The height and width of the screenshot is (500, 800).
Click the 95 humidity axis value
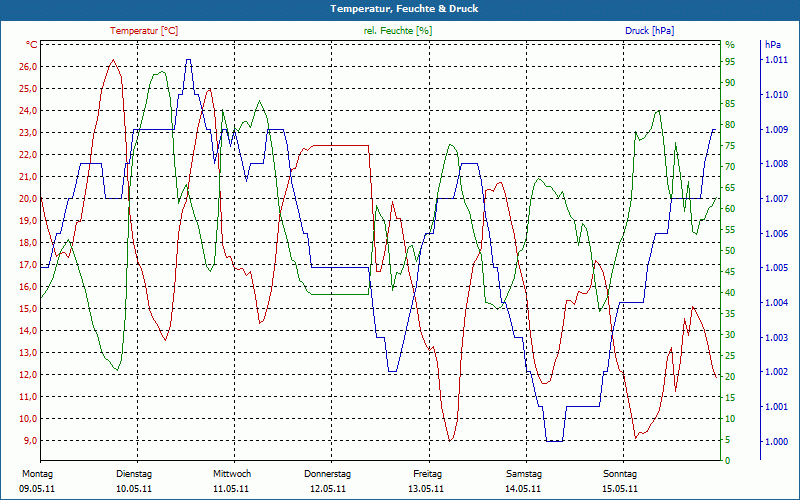730,62
